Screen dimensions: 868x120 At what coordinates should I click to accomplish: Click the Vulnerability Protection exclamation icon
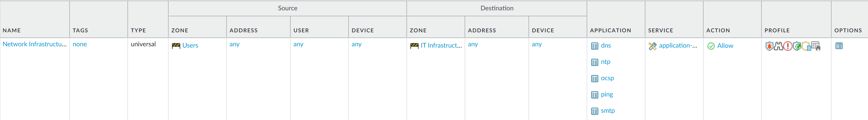(788, 46)
